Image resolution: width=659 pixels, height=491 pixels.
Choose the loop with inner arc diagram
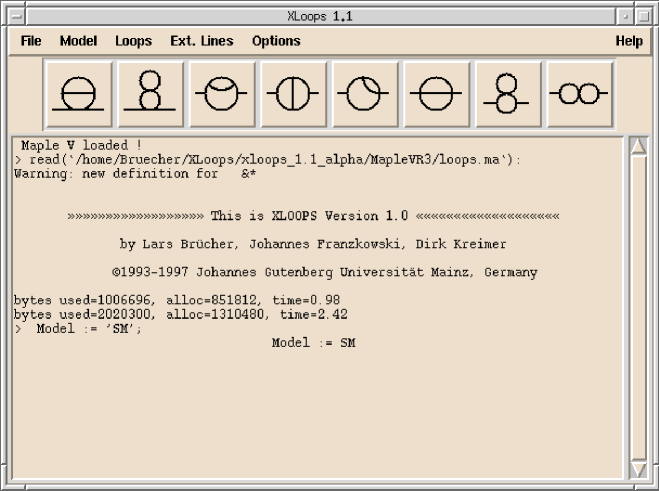tap(221, 94)
